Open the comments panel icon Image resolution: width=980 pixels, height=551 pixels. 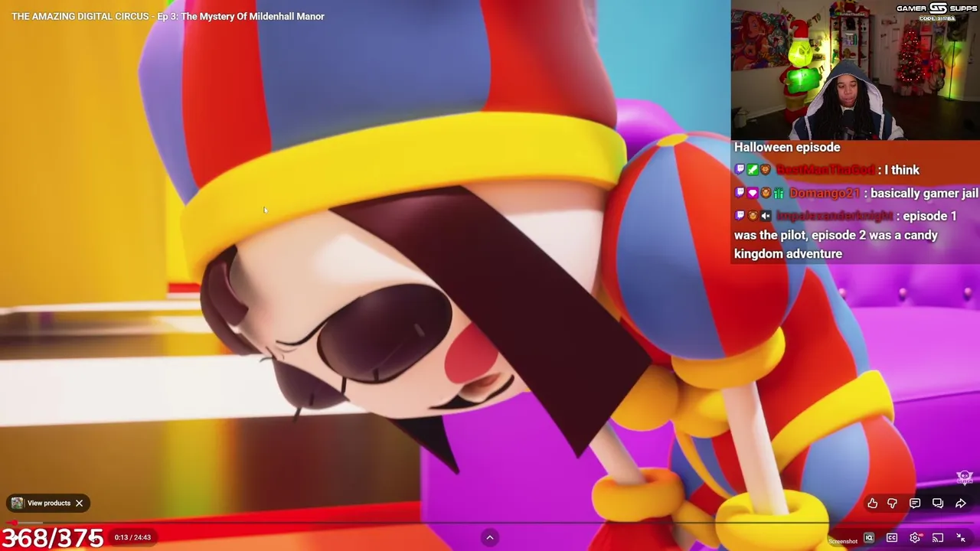[x=915, y=503]
